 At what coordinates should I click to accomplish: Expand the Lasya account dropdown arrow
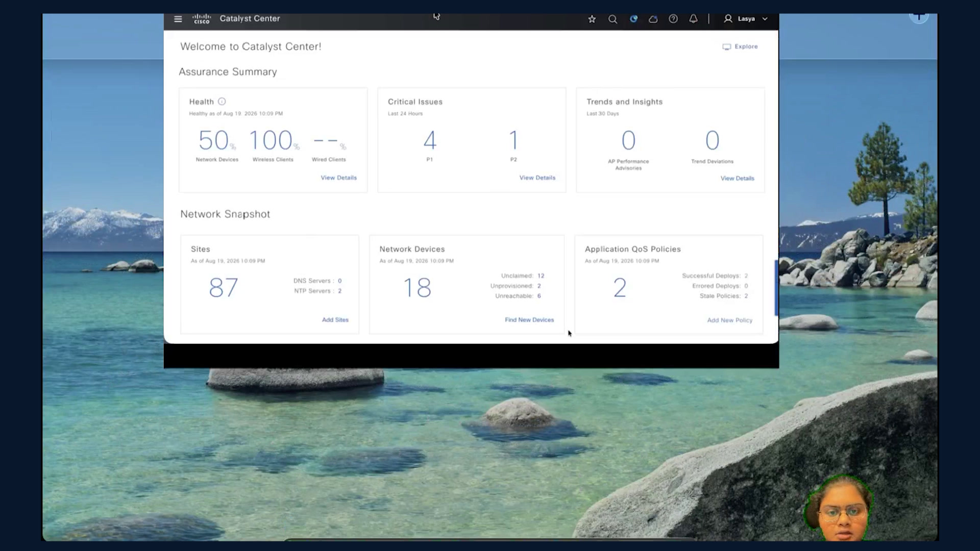pyautogui.click(x=765, y=19)
